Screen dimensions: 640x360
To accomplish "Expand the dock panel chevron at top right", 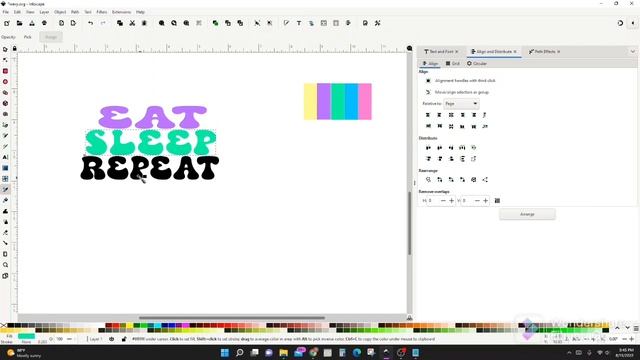I will point(633,51).
